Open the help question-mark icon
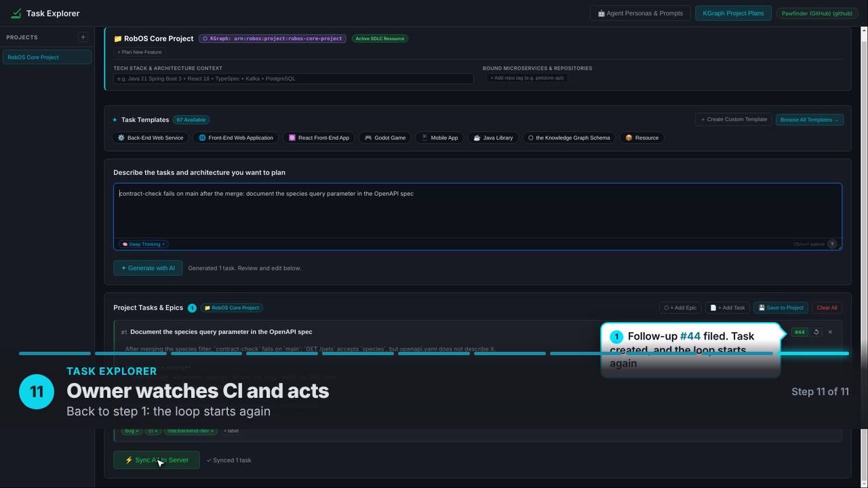This screenshot has width=868, height=488. coord(832,244)
